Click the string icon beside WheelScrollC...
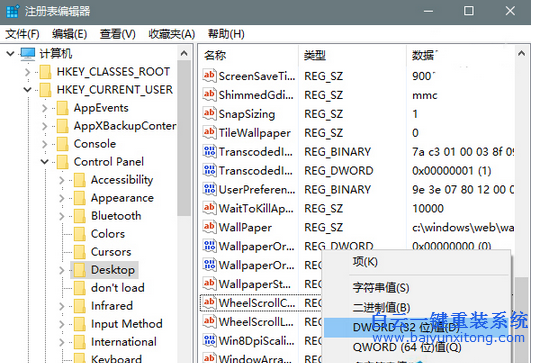The width and height of the screenshot is (533, 363). [x=209, y=302]
